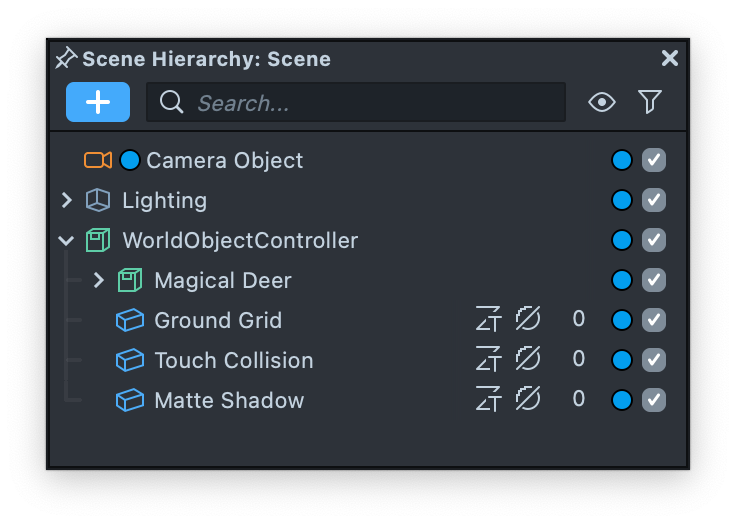Click the sort order icon on Matte Shadow
The height and width of the screenshot is (524, 736).
point(488,400)
